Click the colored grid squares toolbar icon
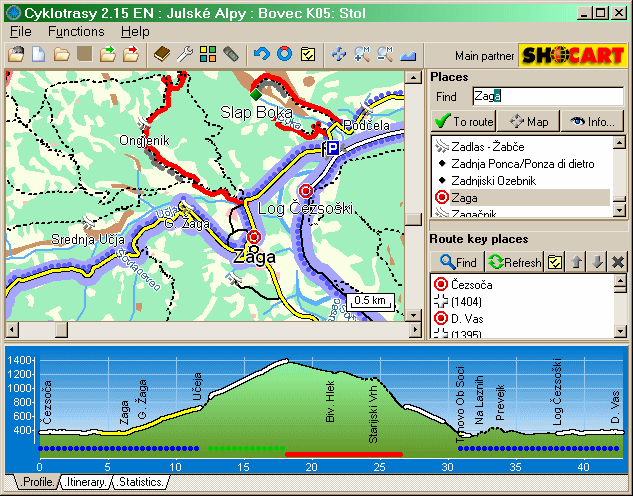633x496 pixels. pyautogui.click(x=208, y=54)
